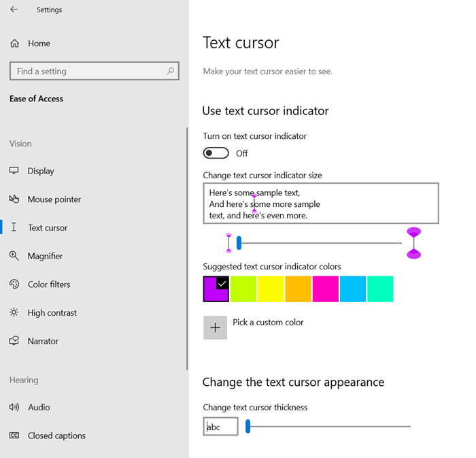Choose the lime green indicator color

pos(243,289)
